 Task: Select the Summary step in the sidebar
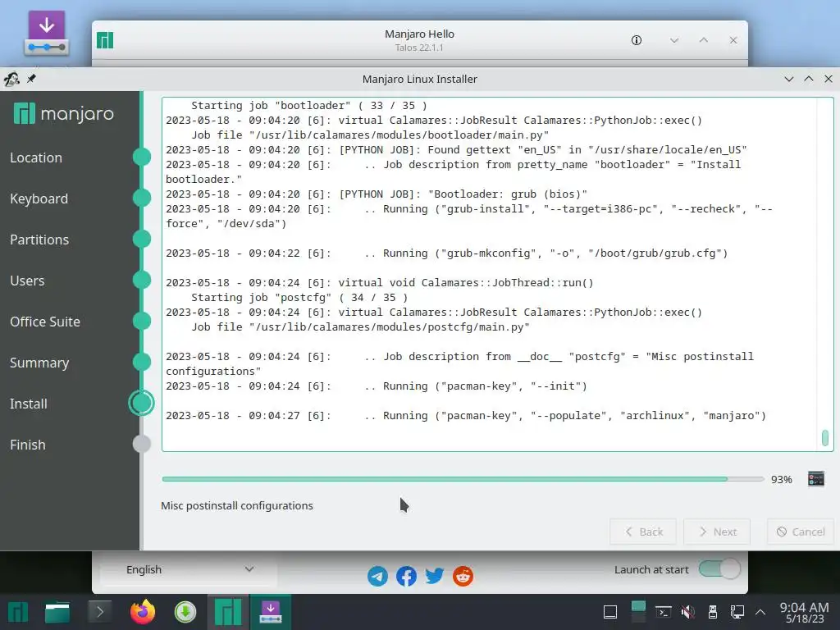pyautogui.click(x=39, y=363)
